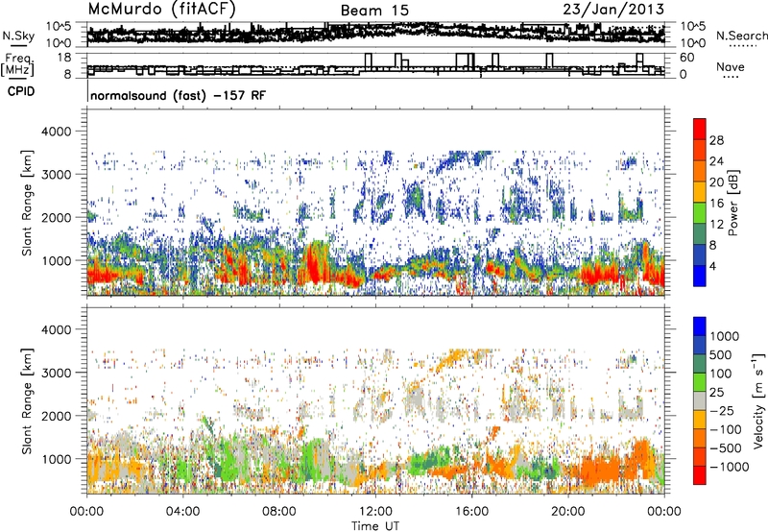The width and height of the screenshot is (768, 532).
Task: Click the 'CPID' label
Action: point(21,91)
